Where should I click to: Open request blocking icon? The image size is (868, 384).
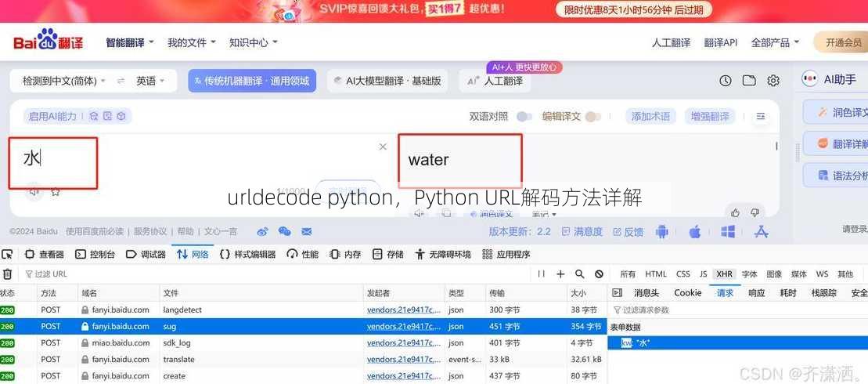[599, 274]
